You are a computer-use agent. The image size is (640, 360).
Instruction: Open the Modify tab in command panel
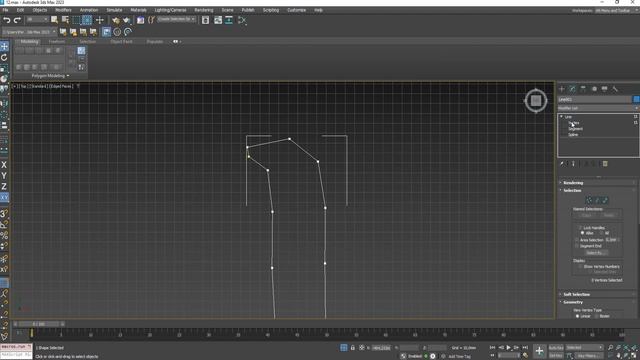coord(572,89)
